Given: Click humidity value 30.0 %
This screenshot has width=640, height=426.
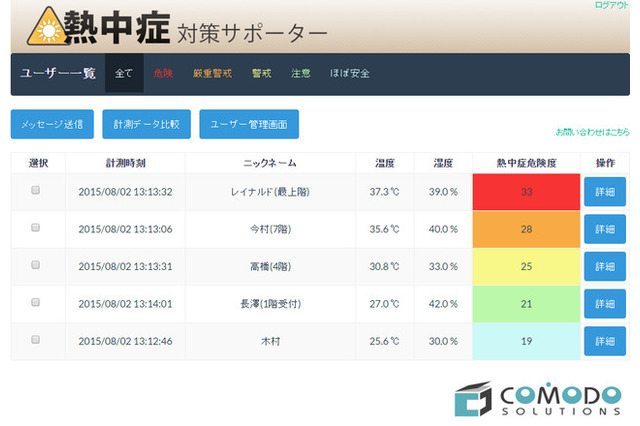Looking at the screenshot, I should point(443,341).
